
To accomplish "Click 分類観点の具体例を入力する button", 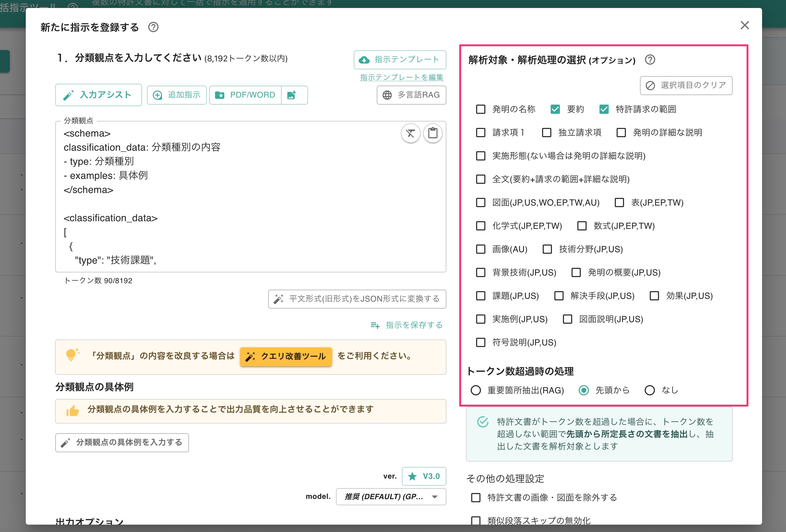I will (122, 443).
